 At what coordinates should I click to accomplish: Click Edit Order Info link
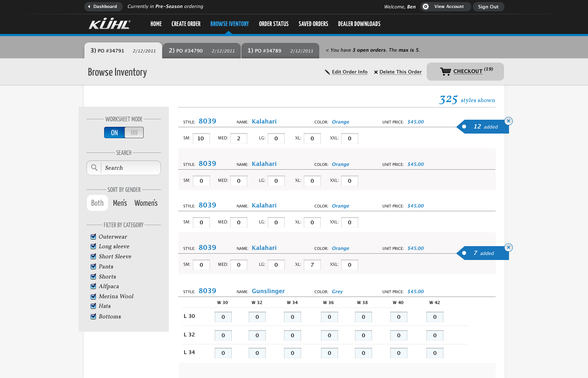(349, 72)
